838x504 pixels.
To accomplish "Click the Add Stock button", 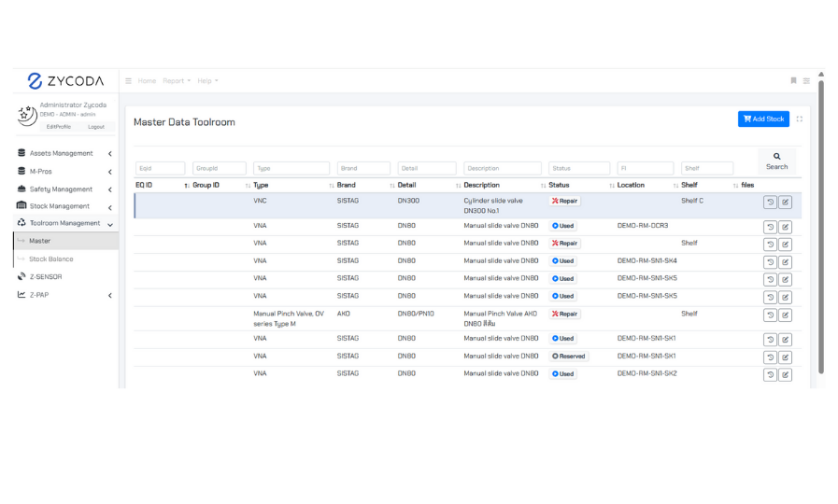I will (x=763, y=119).
